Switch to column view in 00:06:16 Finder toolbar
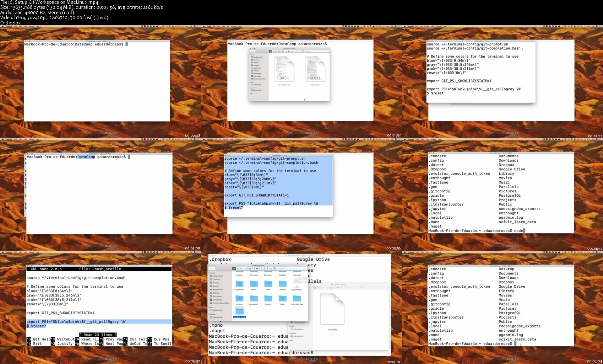Screen dimensions: 603x364 [241, 269]
